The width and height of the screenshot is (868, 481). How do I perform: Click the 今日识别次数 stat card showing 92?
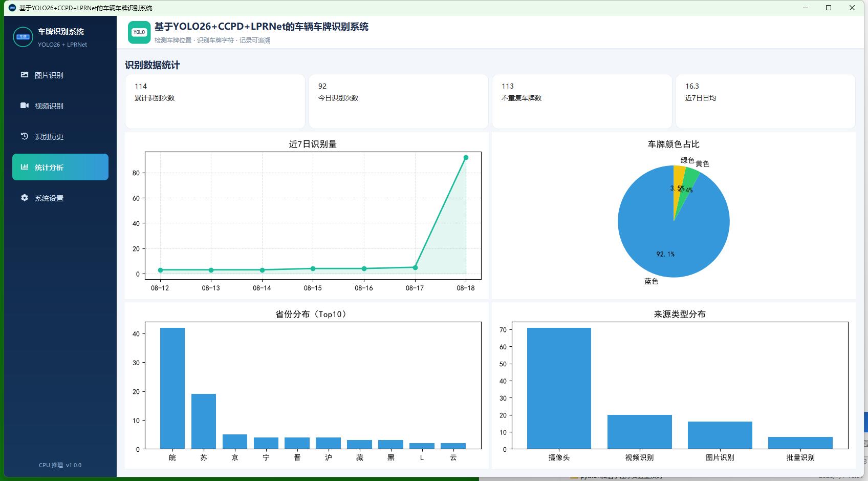[398, 101]
